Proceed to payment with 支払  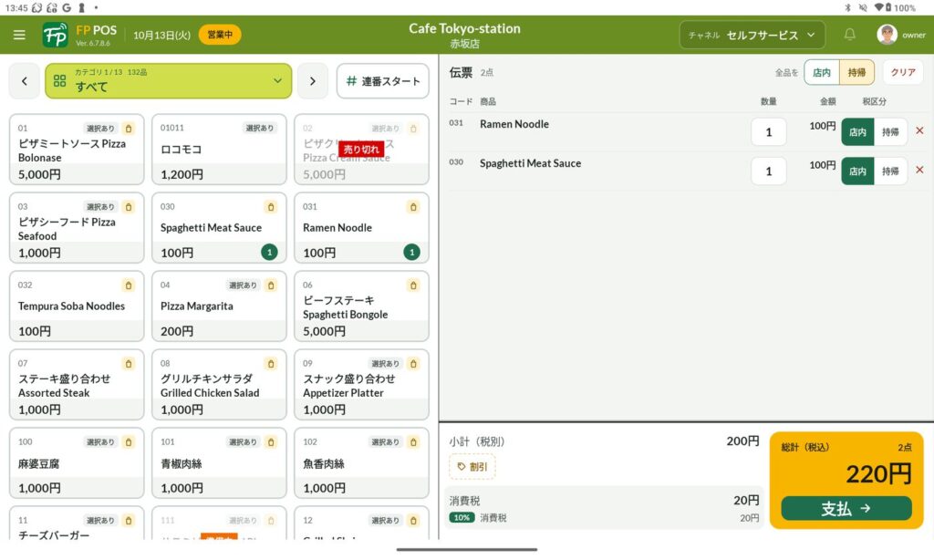tap(846, 508)
